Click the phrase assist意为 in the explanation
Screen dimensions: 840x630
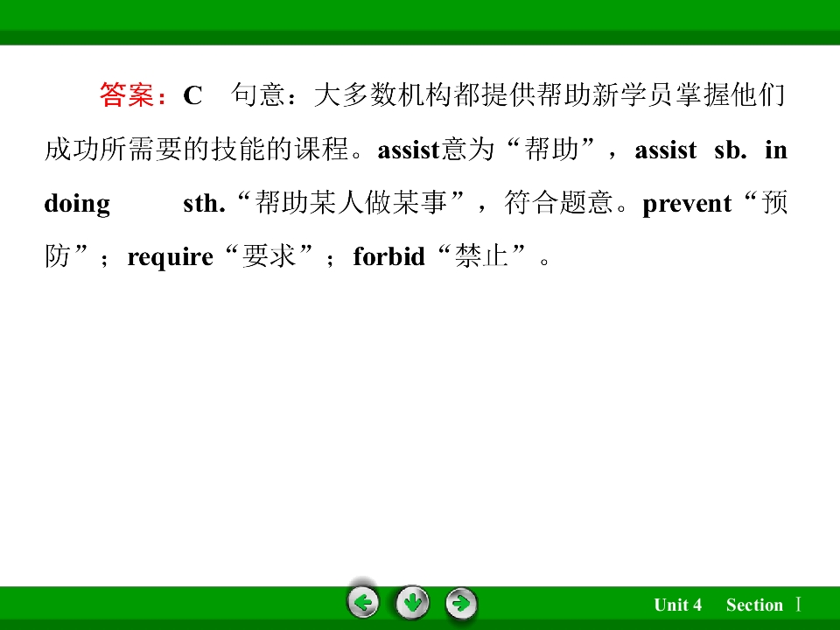pyautogui.click(x=436, y=150)
